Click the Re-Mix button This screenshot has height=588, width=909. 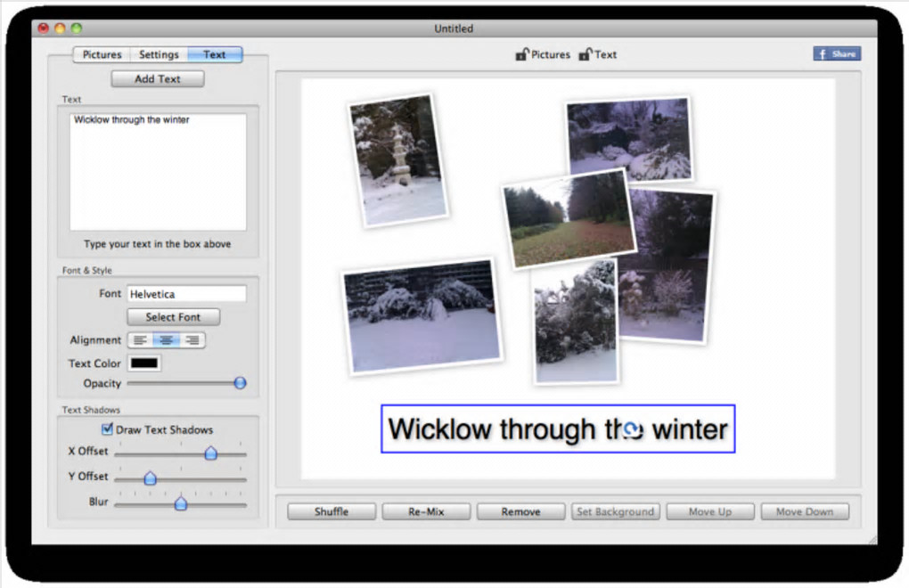426,511
